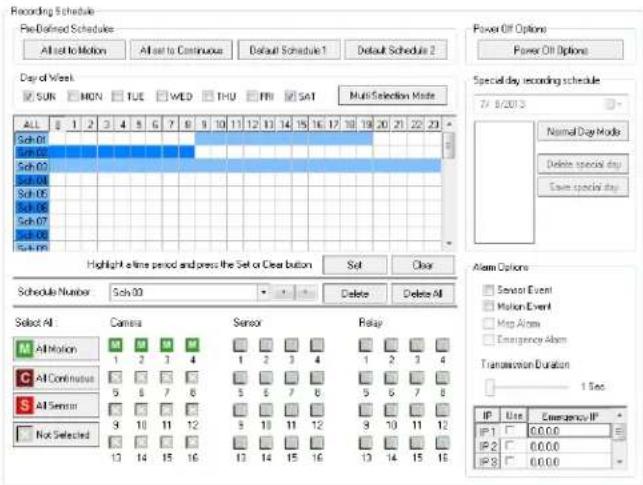
Task: Select hour 12 column header
Action: point(252,124)
